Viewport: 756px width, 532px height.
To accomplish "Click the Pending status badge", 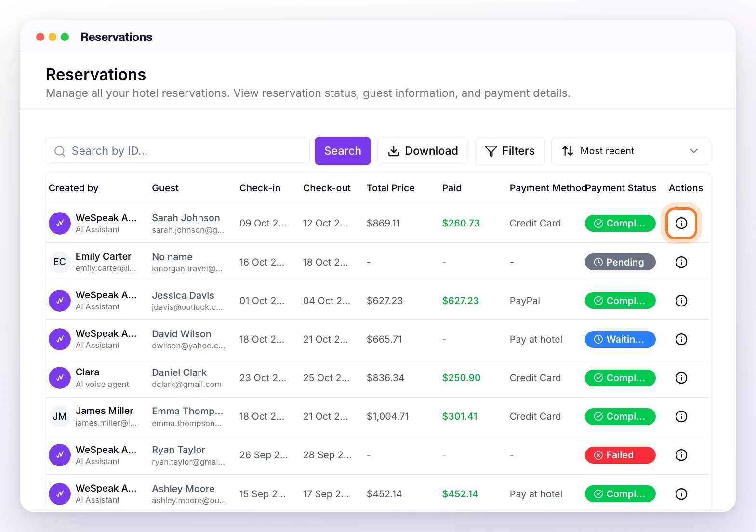I will click(x=620, y=262).
